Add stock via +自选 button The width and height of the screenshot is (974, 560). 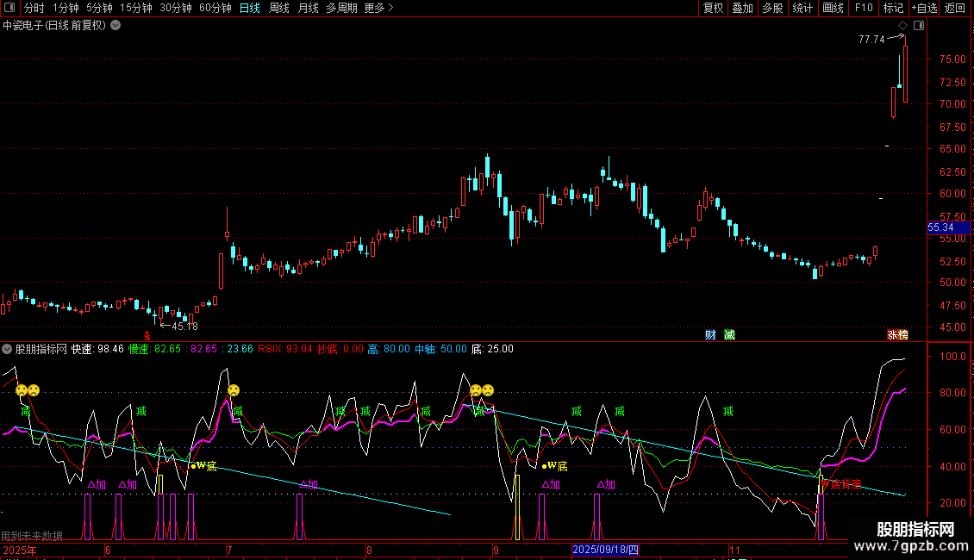point(924,9)
